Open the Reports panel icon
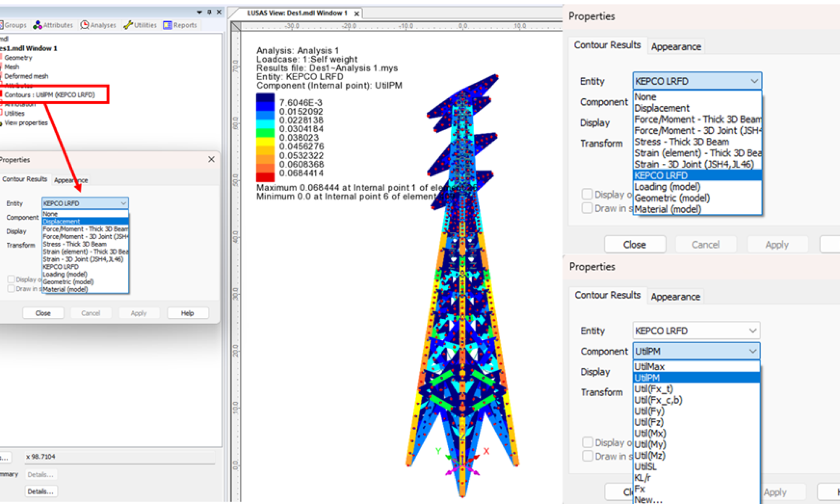 [x=168, y=25]
